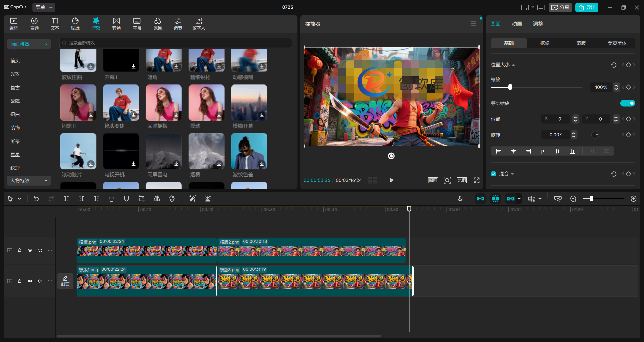Hide the 横版1.png track with eye icon
Image resolution: width=644 pixels, height=342 pixels.
pos(30,281)
